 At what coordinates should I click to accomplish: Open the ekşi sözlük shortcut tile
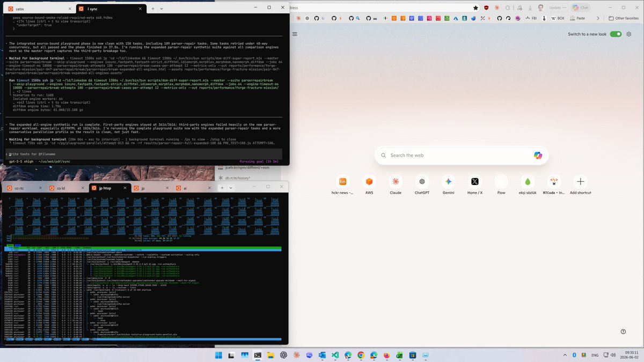tap(528, 185)
